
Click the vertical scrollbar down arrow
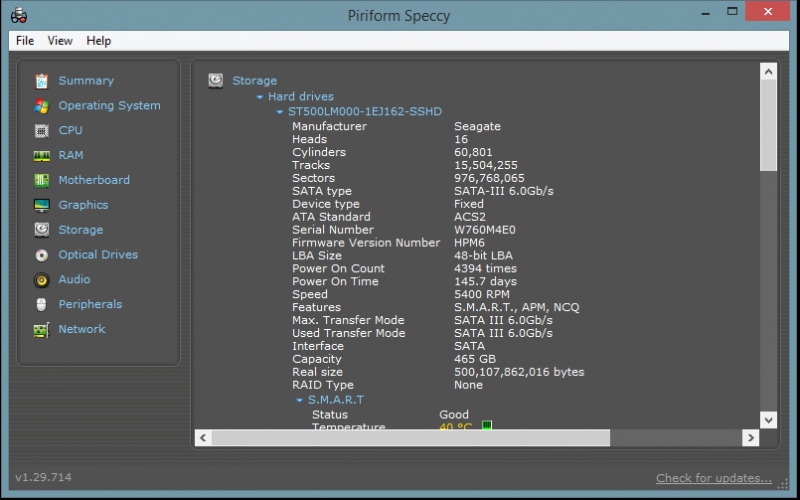pos(768,420)
